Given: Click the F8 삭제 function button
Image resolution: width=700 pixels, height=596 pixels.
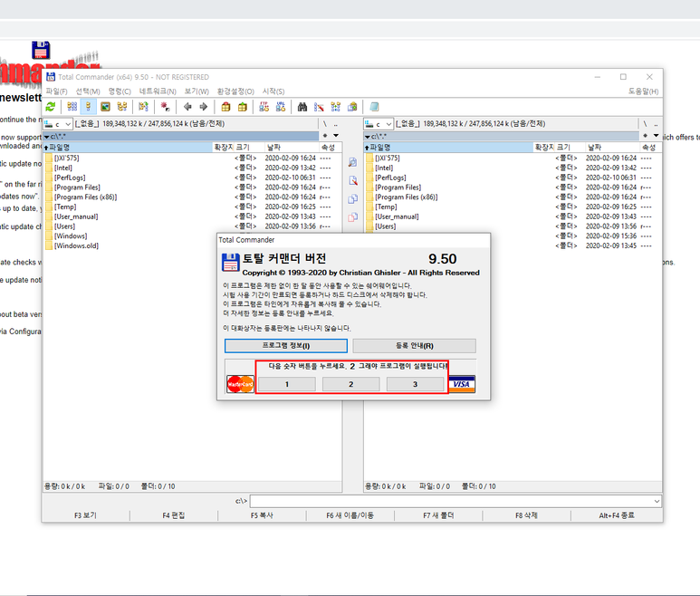Looking at the screenshot, I should click(x=526, y=515).
